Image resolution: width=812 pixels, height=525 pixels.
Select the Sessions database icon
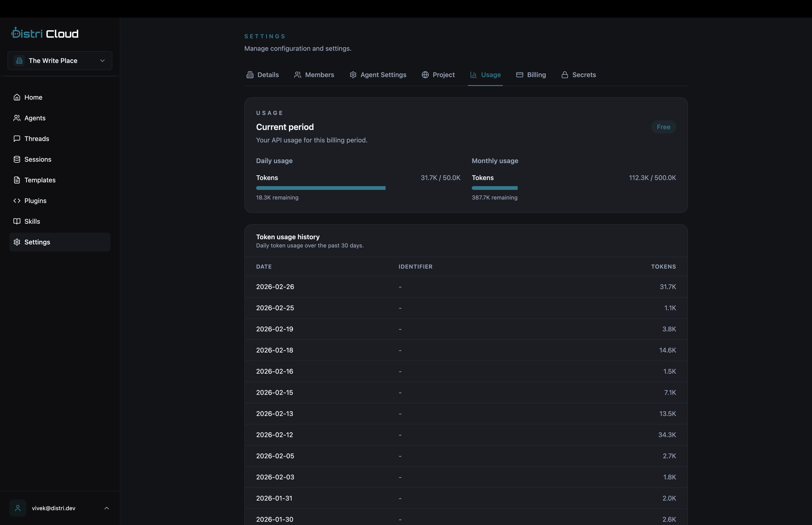click(17, 159)
